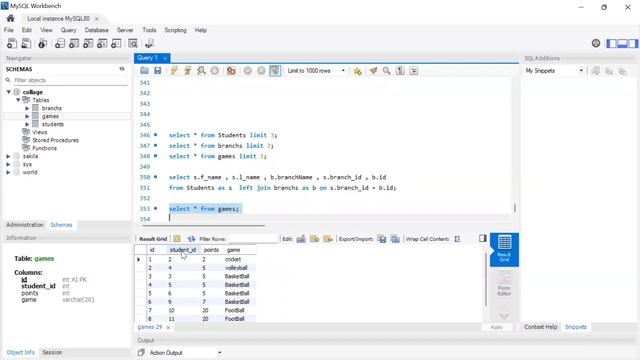
Task: Click create new stored procedure icon
Action: (102, 43)
